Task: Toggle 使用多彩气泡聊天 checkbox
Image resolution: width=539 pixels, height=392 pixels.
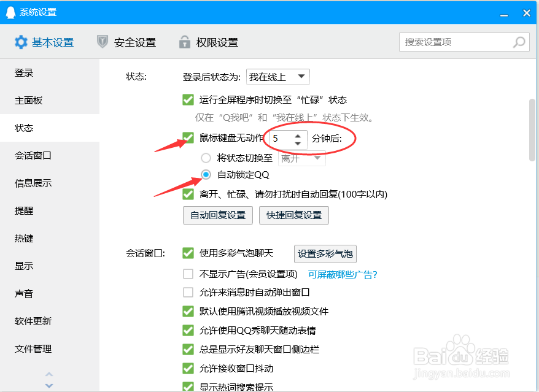Action: pos(188,253)
